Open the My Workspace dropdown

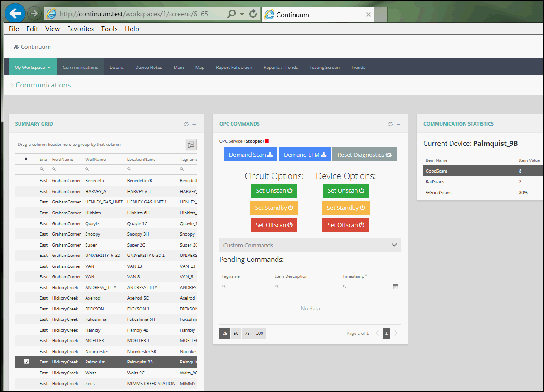pos(33,68)
